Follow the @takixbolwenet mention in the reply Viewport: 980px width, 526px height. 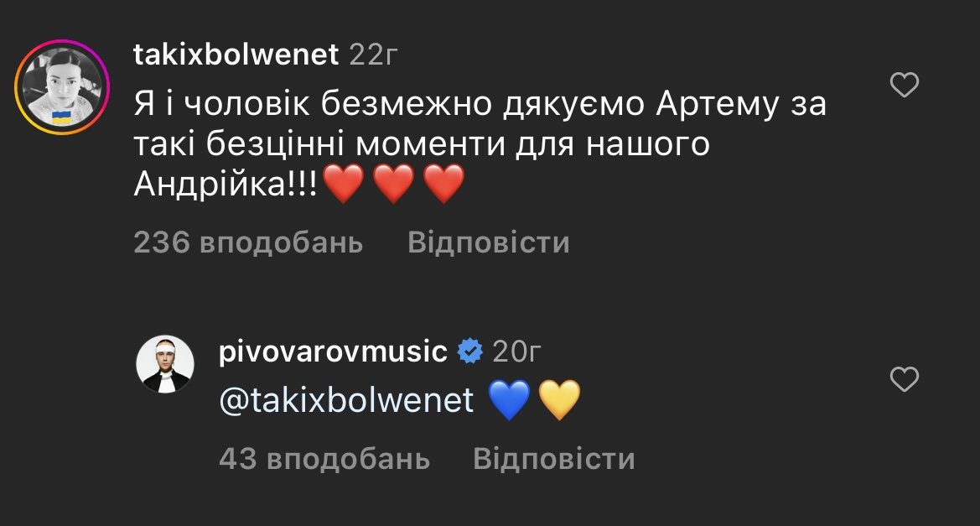(346, 400)
